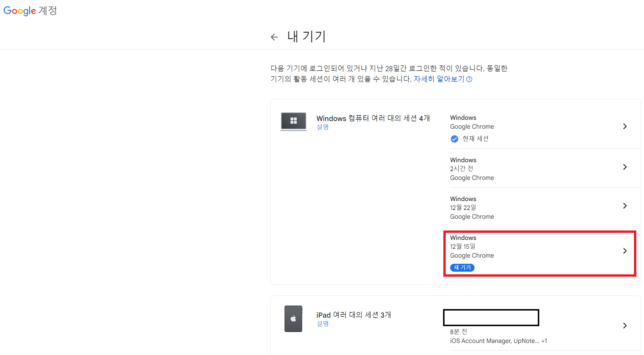Expand the Windows 2시간 전 session chevron

tap(625, 167)
